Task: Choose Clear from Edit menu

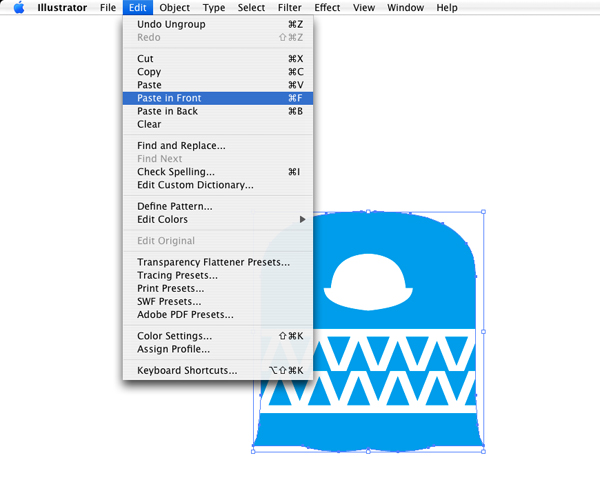Action: click(218, 124)
